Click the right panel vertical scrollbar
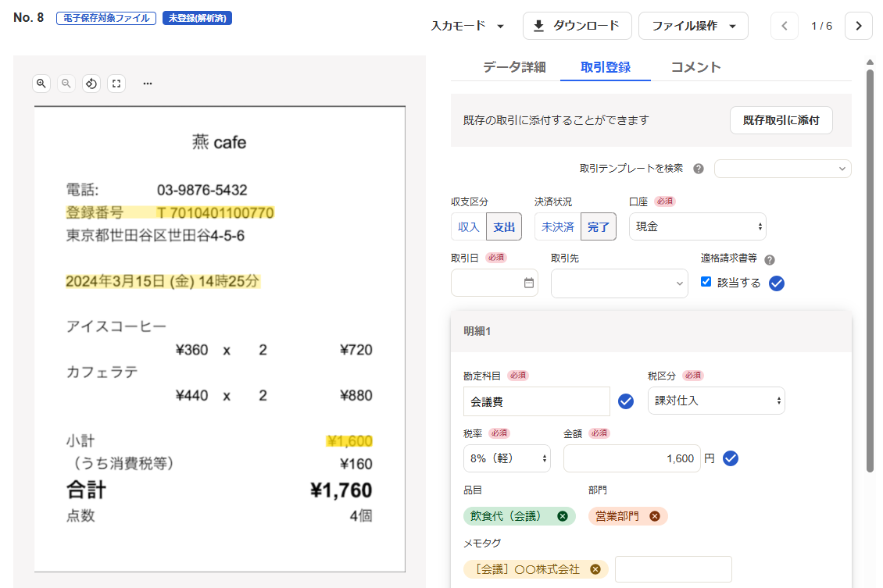This screenshot has width=883, height=588. [x=870, y=270]
